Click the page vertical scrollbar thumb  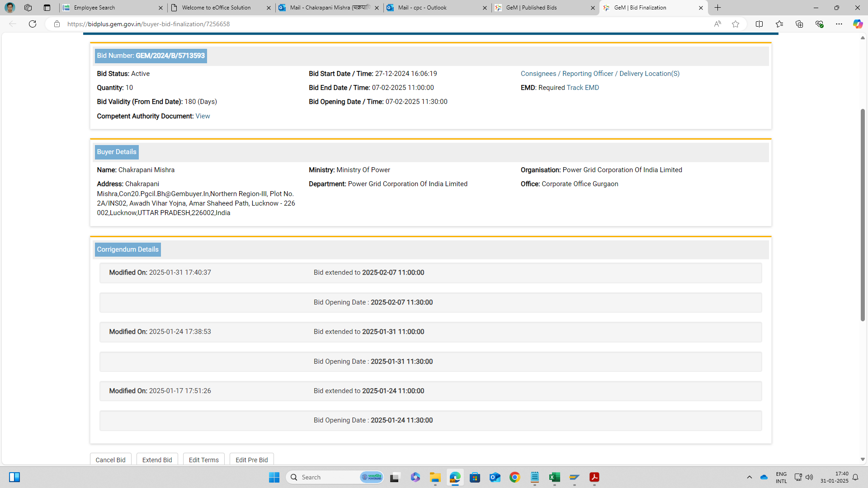[863, 215]
